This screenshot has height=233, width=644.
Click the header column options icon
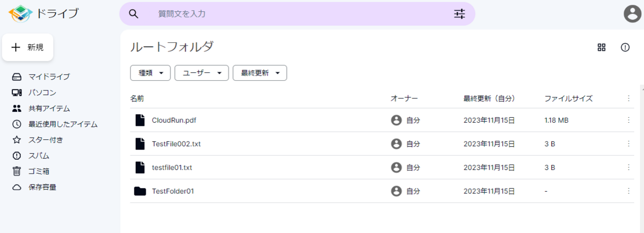[x=628, y=98]
